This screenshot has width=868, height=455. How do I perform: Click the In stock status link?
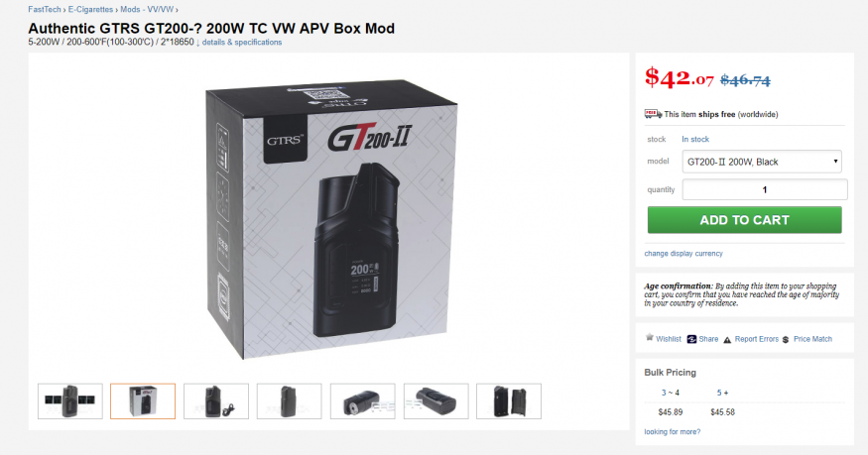point(695,140)
